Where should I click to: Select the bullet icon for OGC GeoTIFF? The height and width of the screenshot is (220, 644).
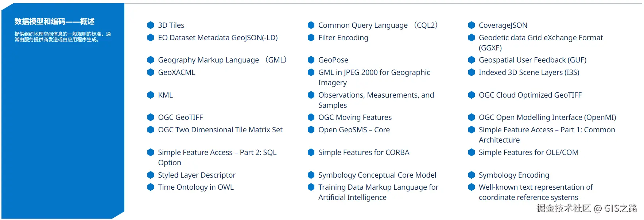pos(151,117)
